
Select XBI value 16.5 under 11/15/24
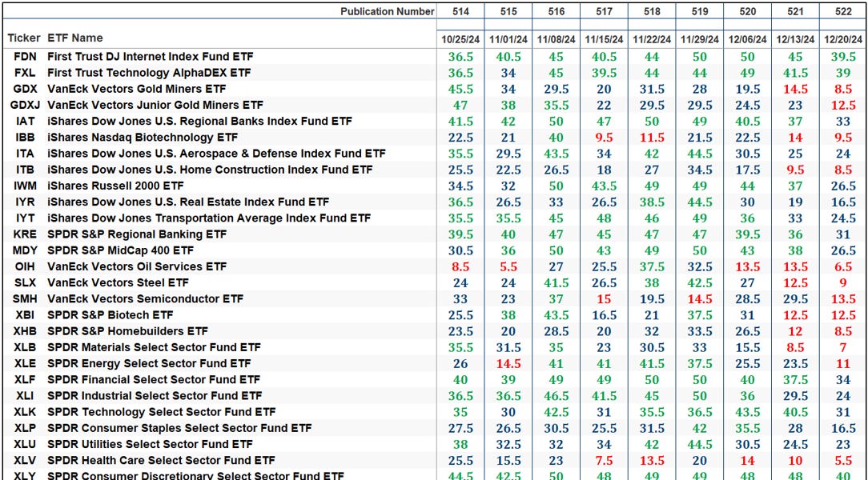click(x=604, y=315)
